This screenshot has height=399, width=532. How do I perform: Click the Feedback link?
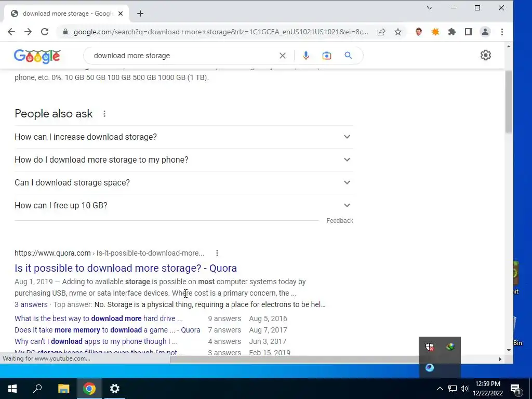click(x=340, y=221)
